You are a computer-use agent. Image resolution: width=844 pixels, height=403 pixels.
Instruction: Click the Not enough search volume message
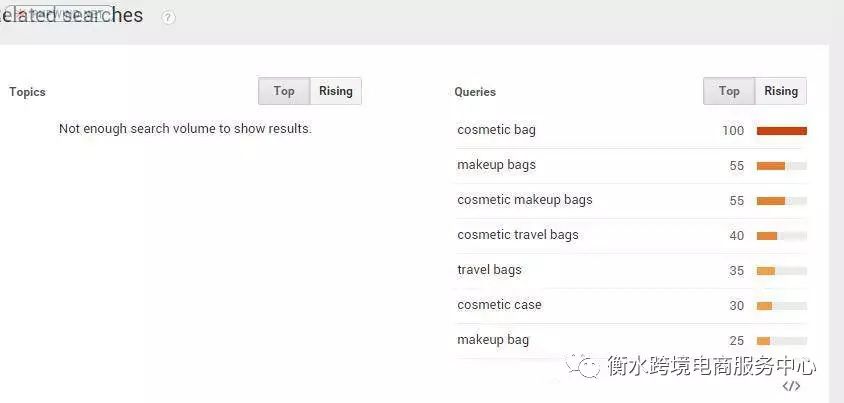tap(185, 129)
